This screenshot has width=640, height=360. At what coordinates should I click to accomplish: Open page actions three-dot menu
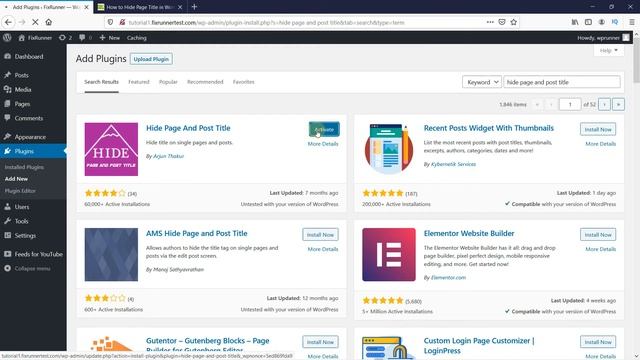tap(490, 22)
